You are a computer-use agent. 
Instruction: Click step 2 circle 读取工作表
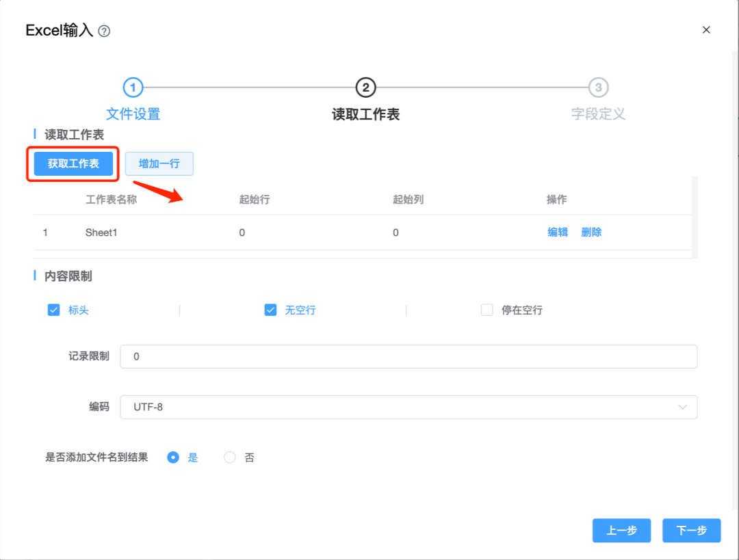tap(365, 88)
